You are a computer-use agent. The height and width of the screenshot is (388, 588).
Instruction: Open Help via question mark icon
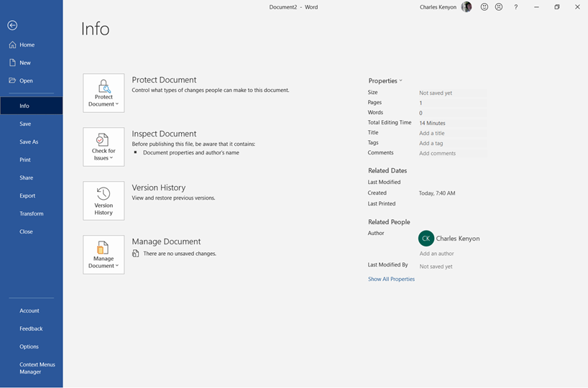[x=516, y=6]
